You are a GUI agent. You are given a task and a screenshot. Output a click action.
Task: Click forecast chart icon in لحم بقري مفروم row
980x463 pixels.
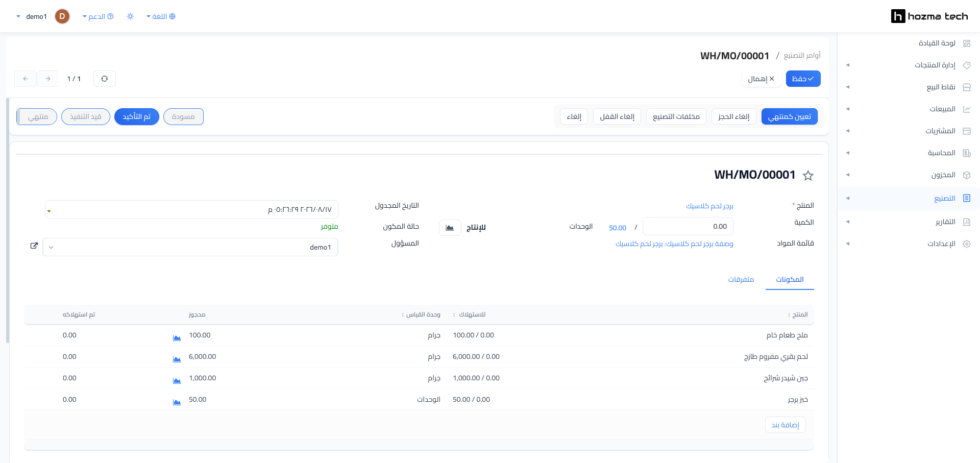coord(177,359)
